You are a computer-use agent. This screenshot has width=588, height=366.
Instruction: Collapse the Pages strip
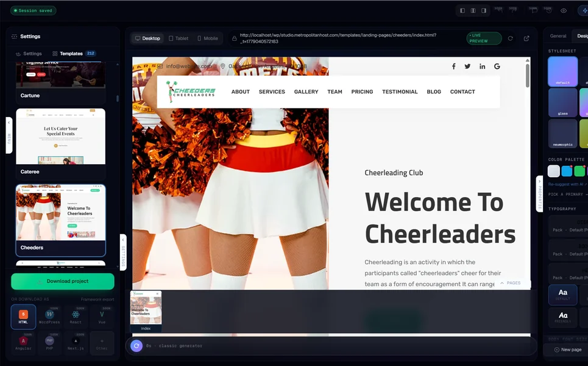(x=511, y=283)
